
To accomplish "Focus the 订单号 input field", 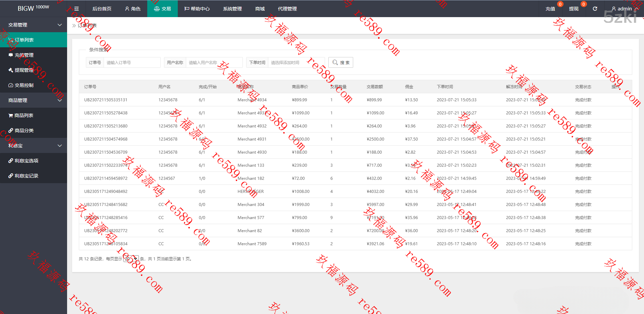I will [x=132, y=62].
